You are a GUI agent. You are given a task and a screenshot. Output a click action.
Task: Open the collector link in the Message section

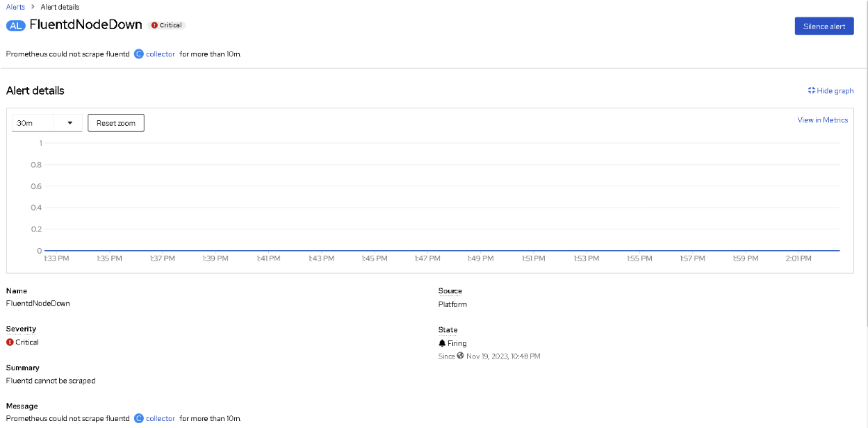(x=161, y=418)
